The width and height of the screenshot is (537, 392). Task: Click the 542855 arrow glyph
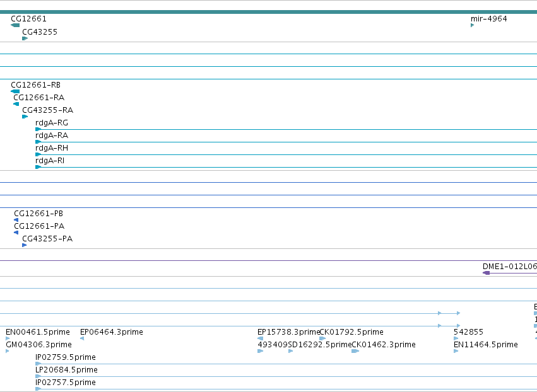(x=456, y=338)
